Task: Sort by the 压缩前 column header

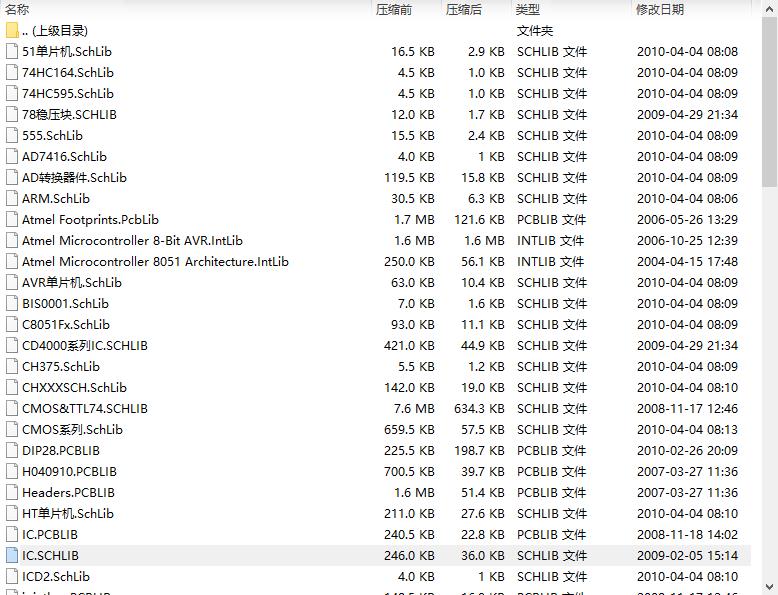Action: tap(394, 9)
